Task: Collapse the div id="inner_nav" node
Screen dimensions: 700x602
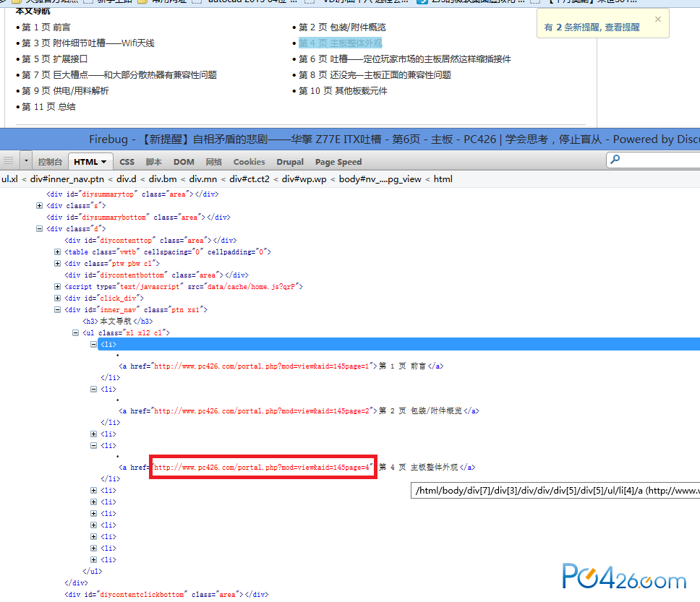Action: 57,310
